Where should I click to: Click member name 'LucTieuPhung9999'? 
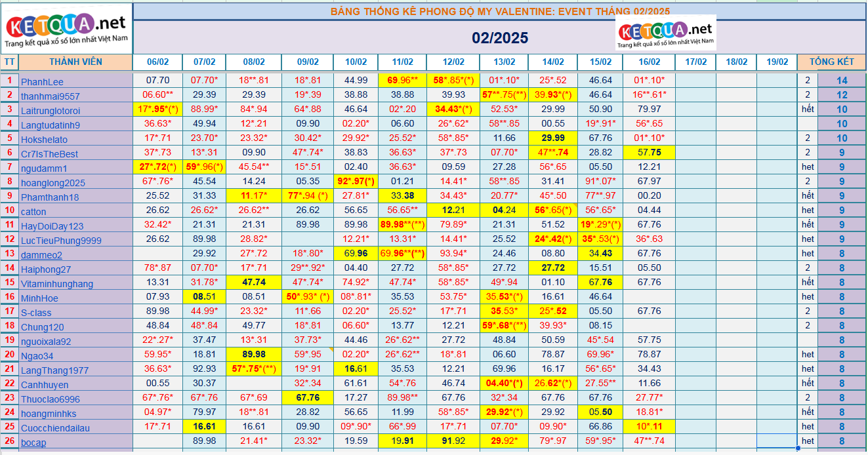click(x=61, y=241)
